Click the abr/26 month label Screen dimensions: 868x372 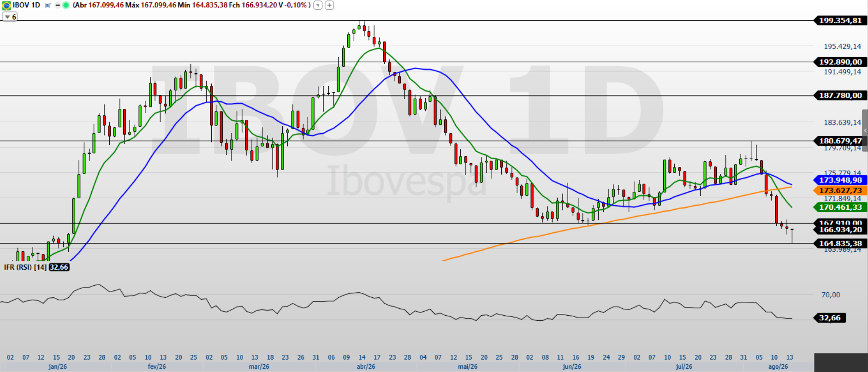pyautogui.click(x=366, y=367)
